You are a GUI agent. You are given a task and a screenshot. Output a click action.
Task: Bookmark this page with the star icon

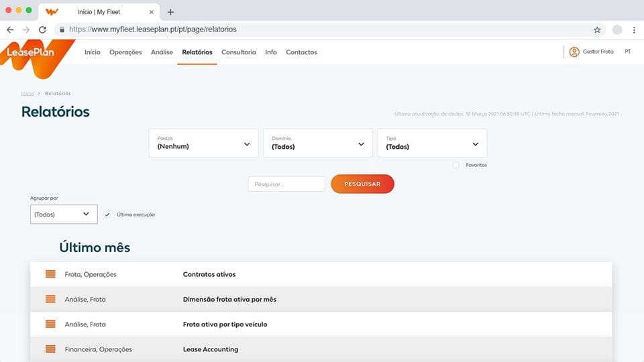(597, 29)
